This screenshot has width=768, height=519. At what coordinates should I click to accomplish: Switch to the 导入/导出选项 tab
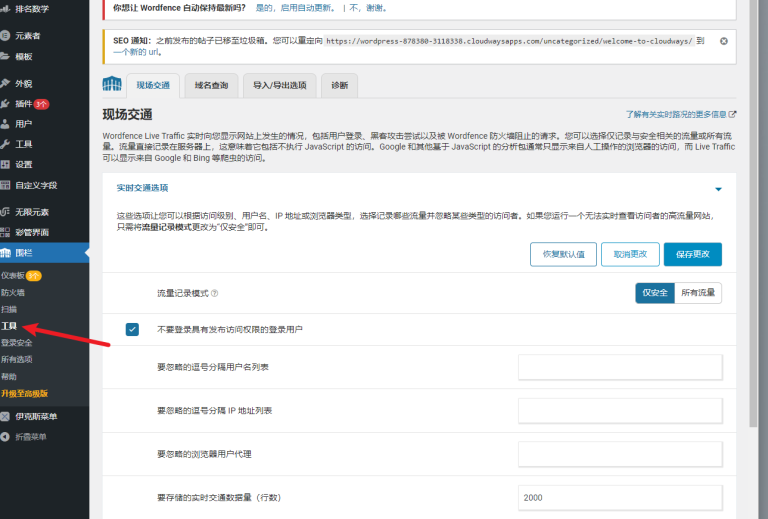coord(279,86)
